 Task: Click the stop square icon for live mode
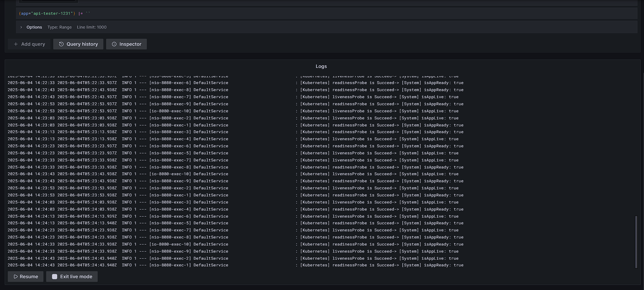point(55,277)
